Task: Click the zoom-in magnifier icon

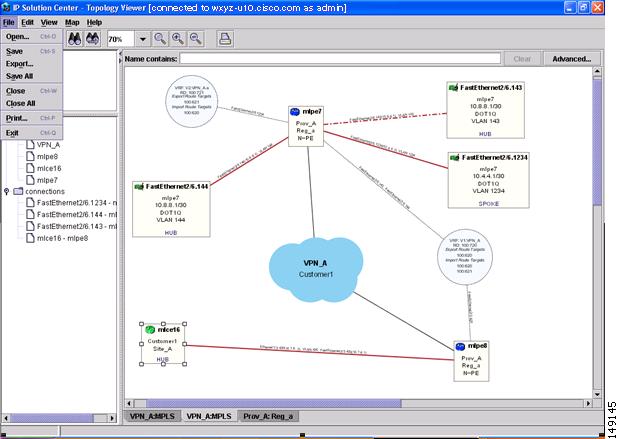Action: pos(178,39)
